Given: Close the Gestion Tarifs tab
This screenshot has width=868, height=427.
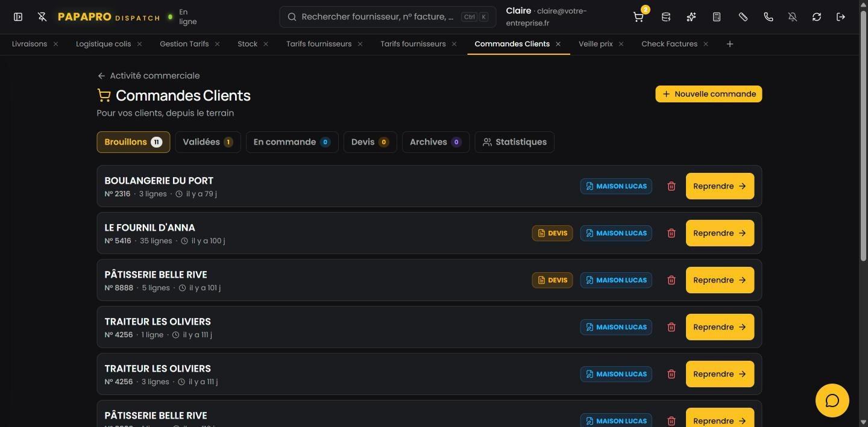Looking at the screenshot, I should click(x=217, y=44).
